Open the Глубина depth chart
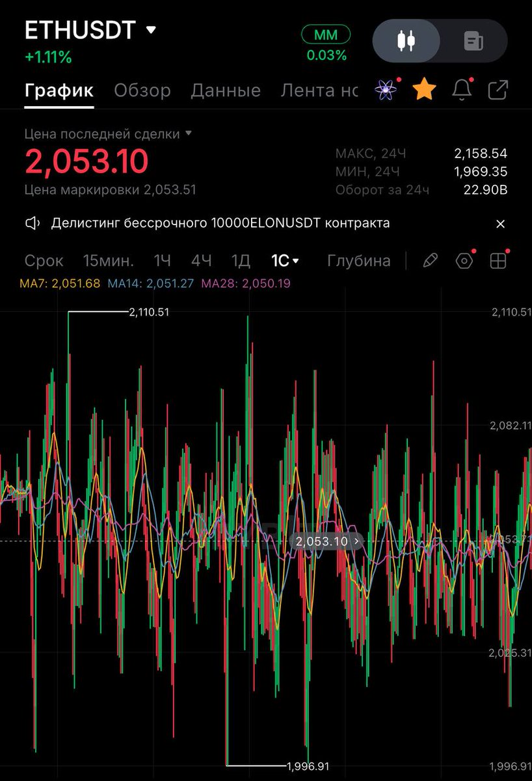 pyautogui.click(x=359, y=261)
